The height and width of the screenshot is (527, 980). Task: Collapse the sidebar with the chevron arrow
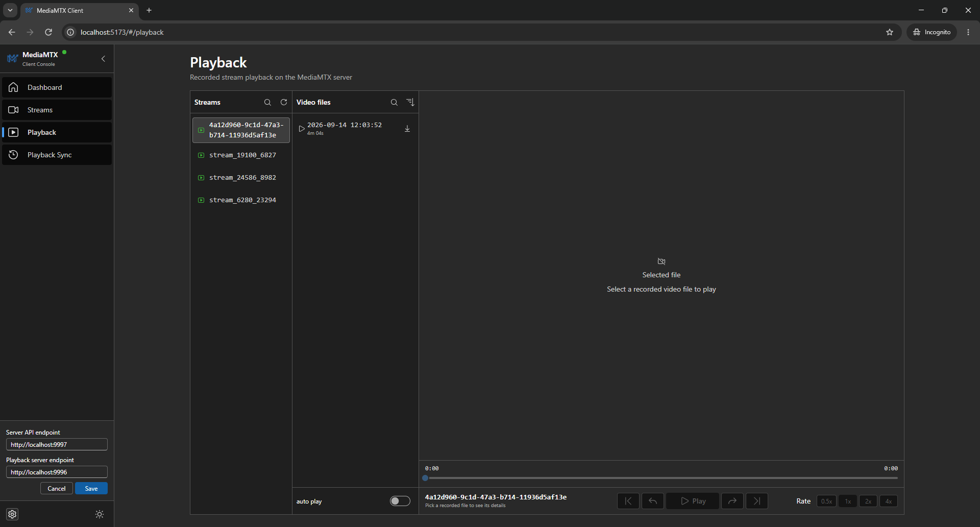point(103,59)
